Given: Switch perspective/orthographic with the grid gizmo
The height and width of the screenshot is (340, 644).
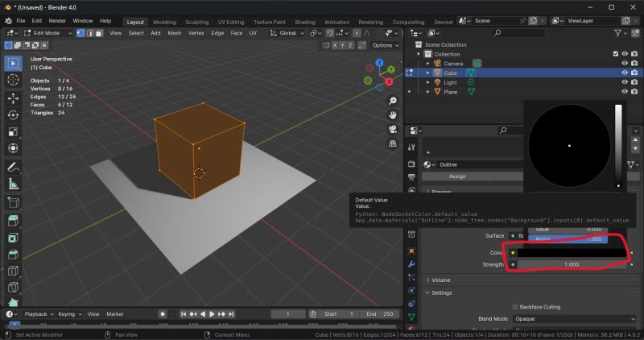Looking at the screenshot, I should (x=393, y=143).
